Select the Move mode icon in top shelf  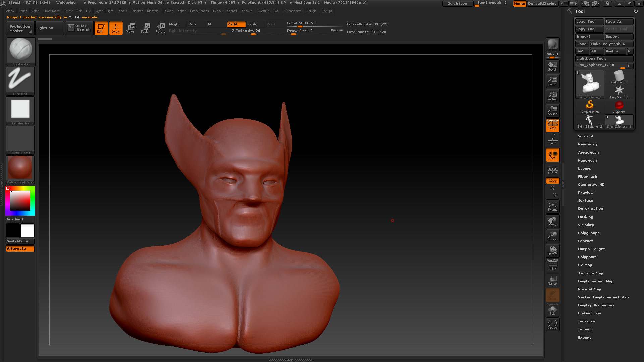click(x=130, y=28)
